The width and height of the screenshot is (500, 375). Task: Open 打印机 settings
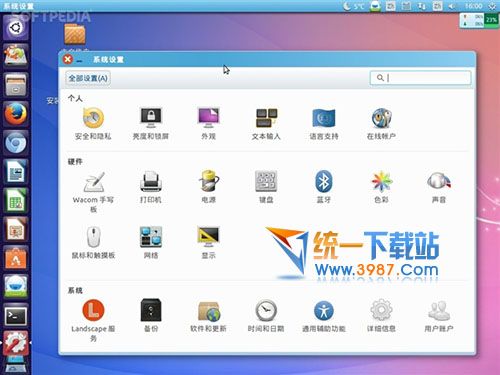tap(151, 187)
